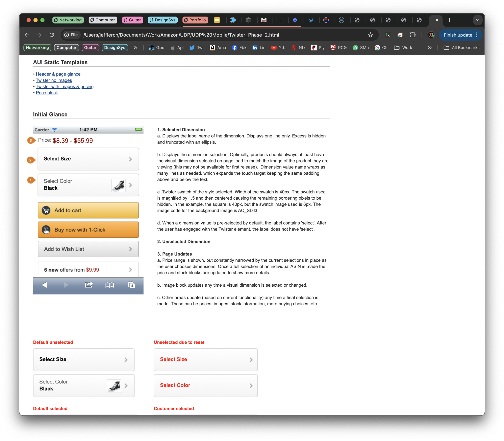504x441 pixels.
Task: Click the Finish update button
Action: coord(458,35)
